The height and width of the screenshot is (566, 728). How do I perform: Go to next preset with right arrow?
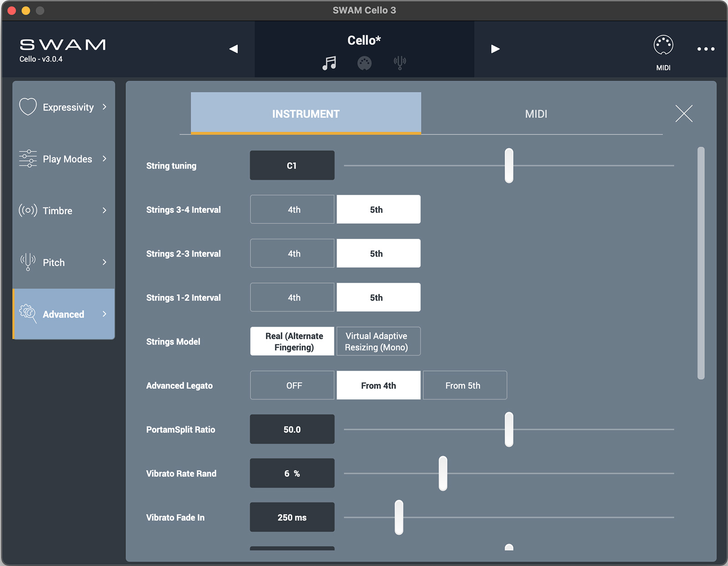click(495, 49)
